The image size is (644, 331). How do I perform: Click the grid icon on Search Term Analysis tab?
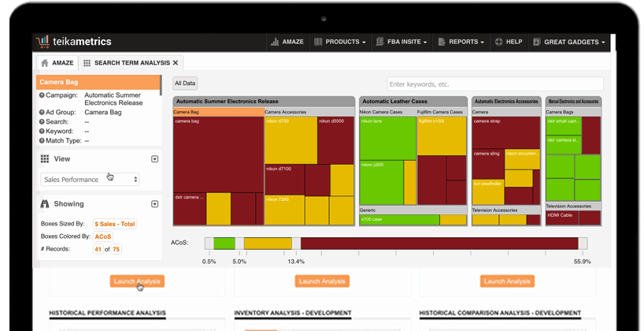87,63
